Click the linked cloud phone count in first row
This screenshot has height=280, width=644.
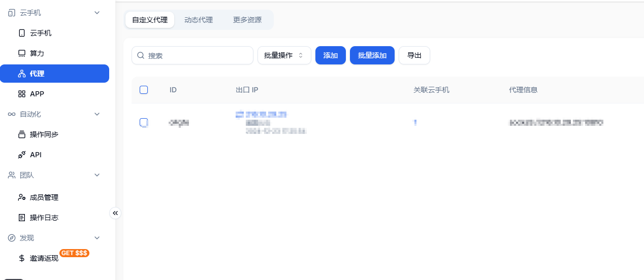415,122
